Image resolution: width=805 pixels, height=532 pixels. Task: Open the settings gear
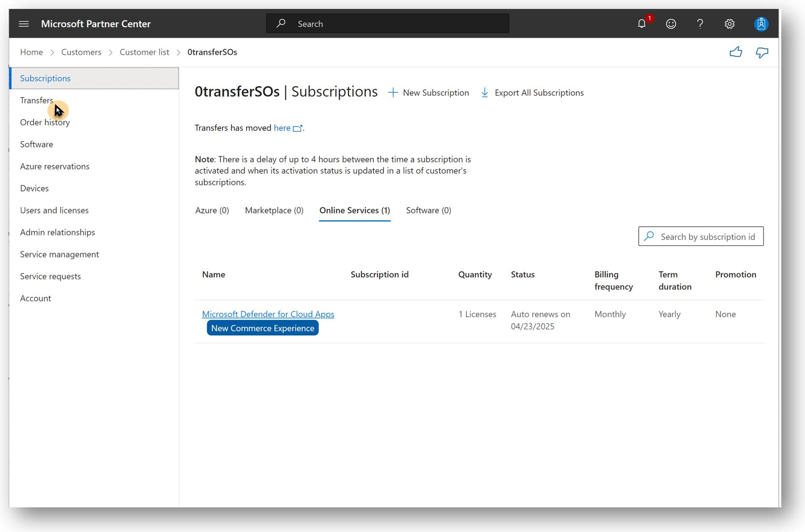point(729,24)
